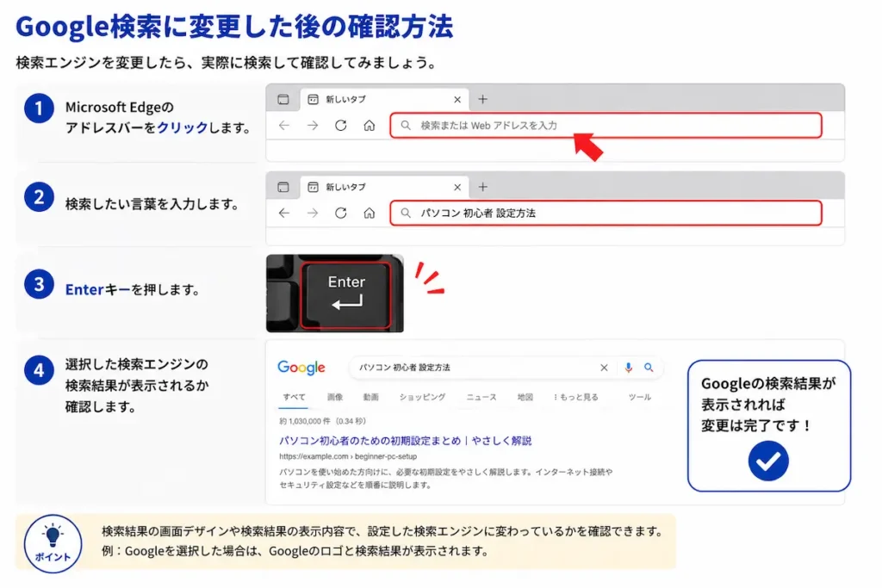The width and height of the screenshot is (882, 588).
Task: Open a new tab with plus in first Edge window
Action: tap(482, 100)
